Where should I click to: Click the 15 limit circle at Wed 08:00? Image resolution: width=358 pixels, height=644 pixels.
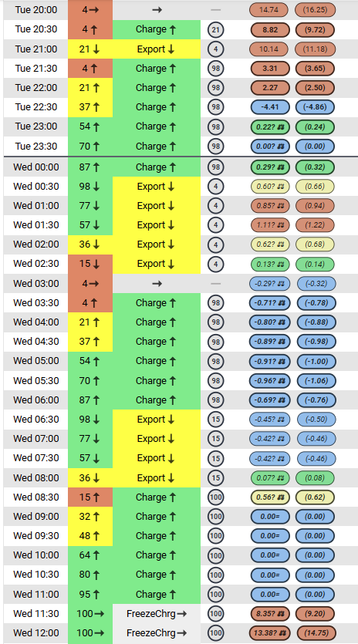215,477
